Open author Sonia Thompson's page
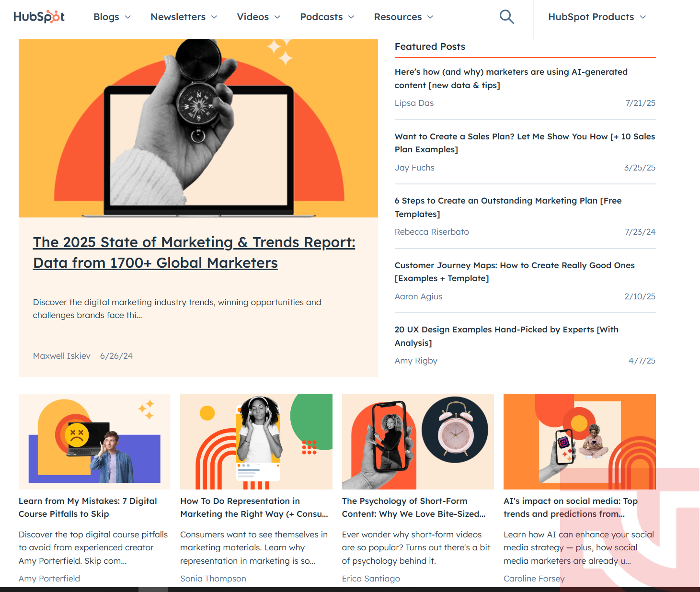This screenshot has width=700, height=592. click(x=213, y=579)
